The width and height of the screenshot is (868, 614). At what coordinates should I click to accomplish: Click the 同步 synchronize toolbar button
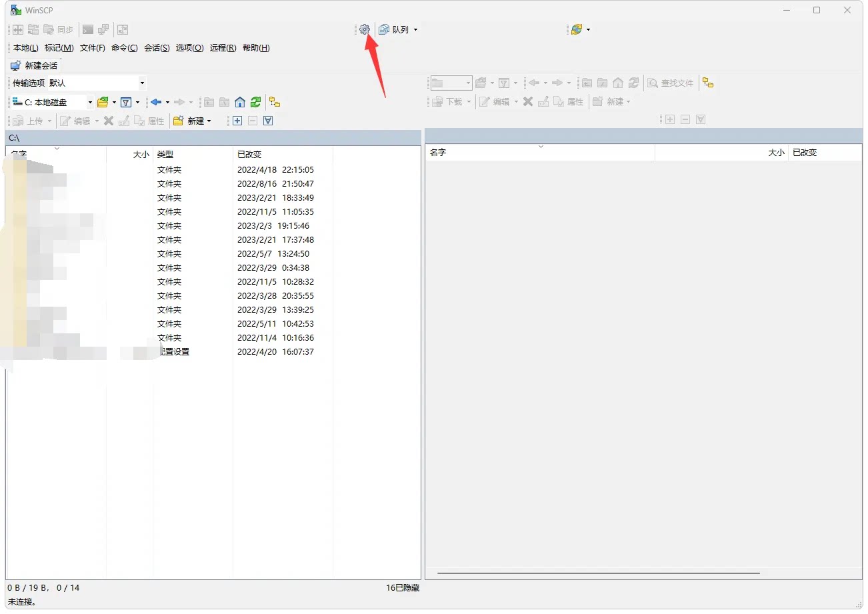point(58,29)
